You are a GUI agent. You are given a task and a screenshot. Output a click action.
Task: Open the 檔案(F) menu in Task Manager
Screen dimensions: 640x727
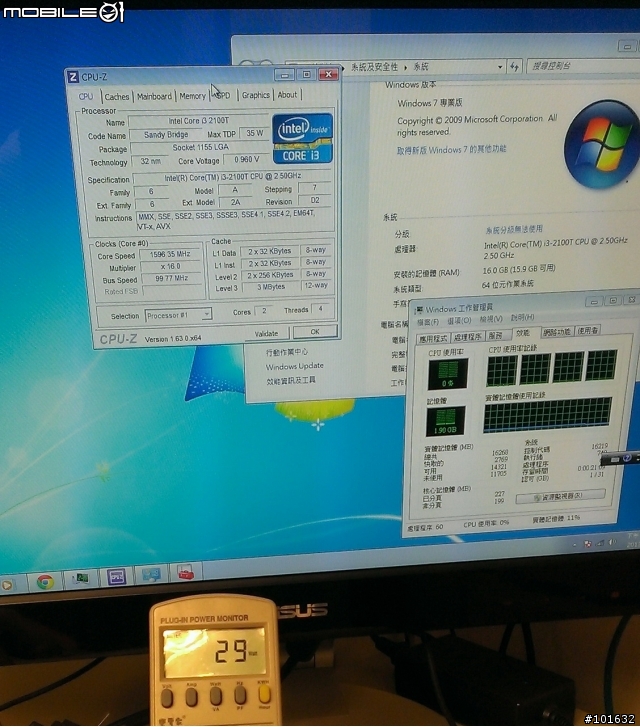[x=428, y=322]
